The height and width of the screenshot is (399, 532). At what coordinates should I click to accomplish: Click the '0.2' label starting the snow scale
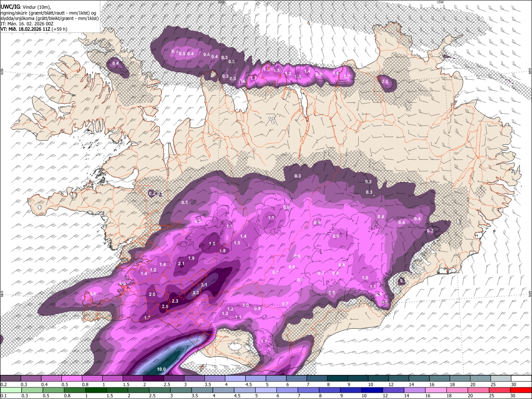click(x=3, y=384)
